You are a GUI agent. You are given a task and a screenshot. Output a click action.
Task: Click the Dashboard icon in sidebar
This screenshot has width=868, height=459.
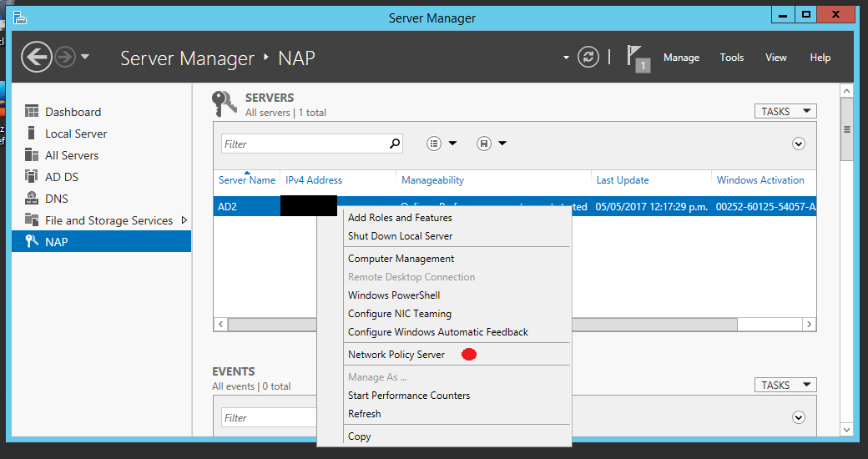coord(32,111)
